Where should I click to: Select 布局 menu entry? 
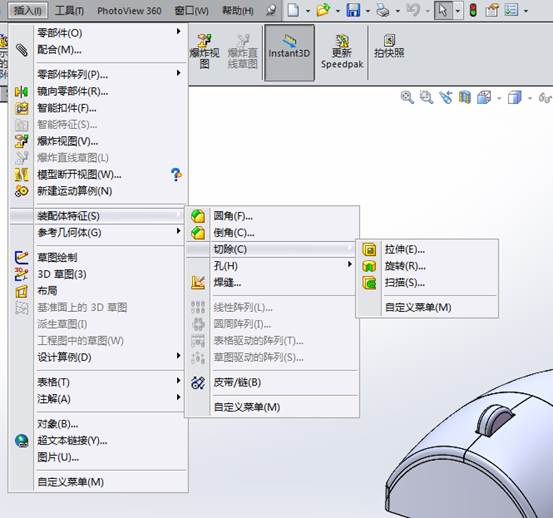pyautogui.click(x=98, y=291)
